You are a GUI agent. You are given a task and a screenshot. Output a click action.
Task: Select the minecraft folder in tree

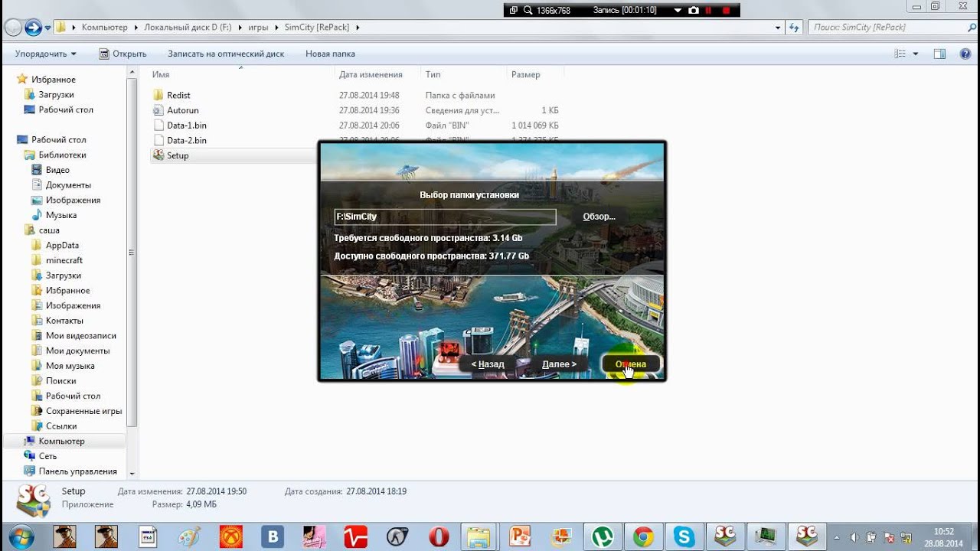point(64,260)
